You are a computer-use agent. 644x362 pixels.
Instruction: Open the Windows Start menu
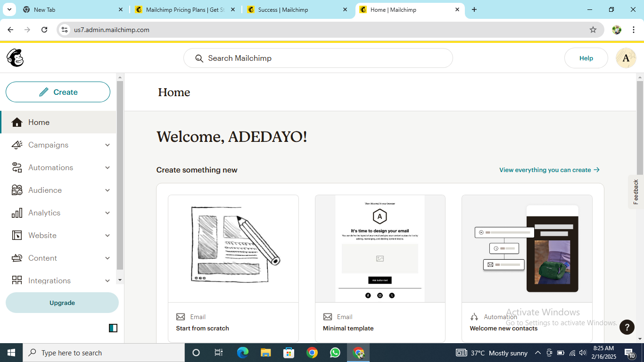click(11, 353)
